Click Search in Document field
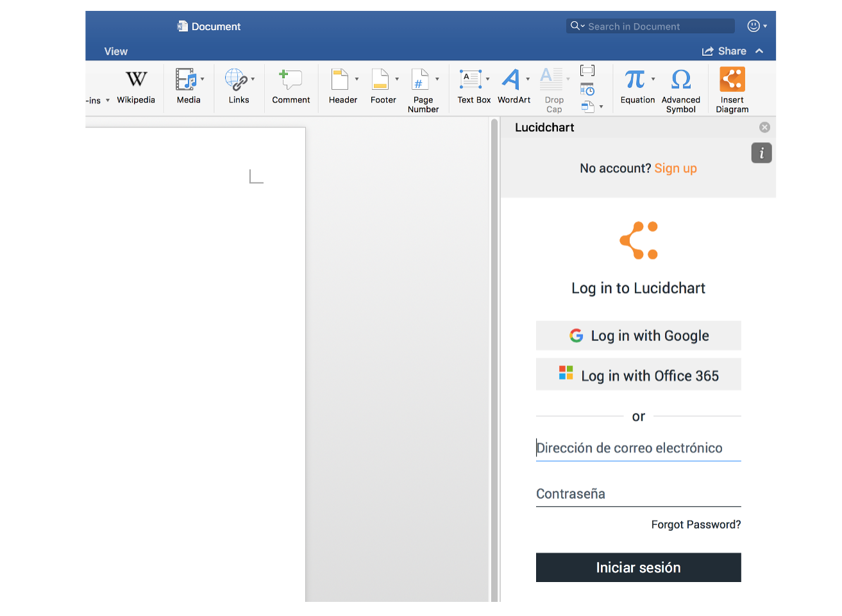842x616 pixels. tap(650, 26)
